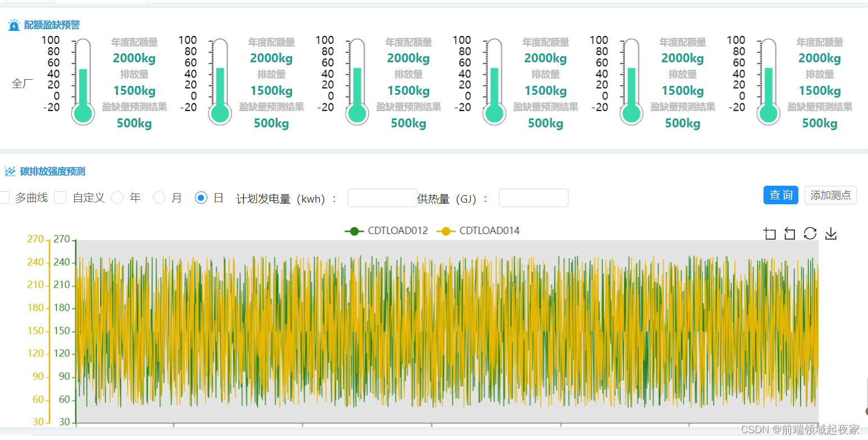The width and height of the screenshot is (868, 440).
Task: Toggle CDTLOAD012 legend series
Action: pos(387,231)
